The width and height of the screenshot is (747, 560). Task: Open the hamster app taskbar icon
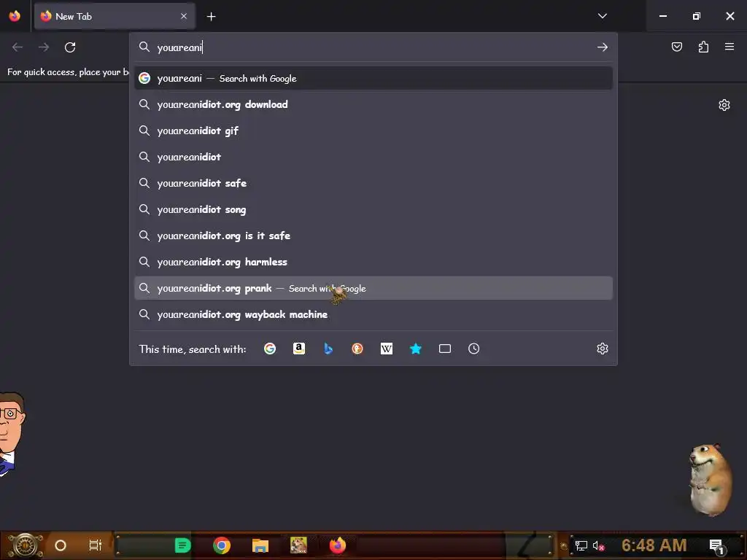pyautogui.click(x=298, y=545)
